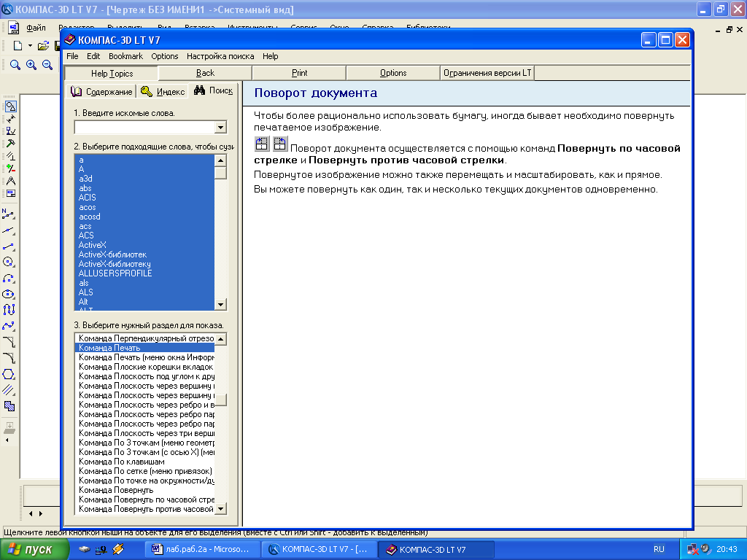Expand the New document dropdown arrow

click(30, 46)
